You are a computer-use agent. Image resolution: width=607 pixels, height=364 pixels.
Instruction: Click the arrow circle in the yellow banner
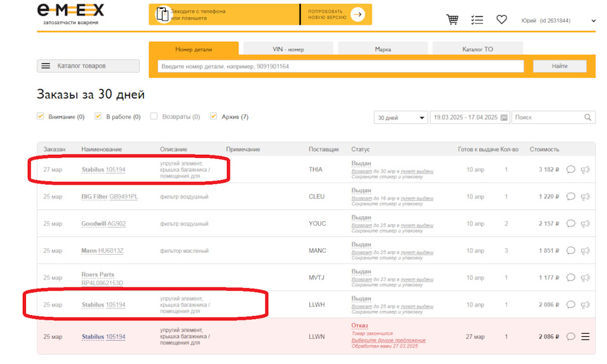pos(358,15)
